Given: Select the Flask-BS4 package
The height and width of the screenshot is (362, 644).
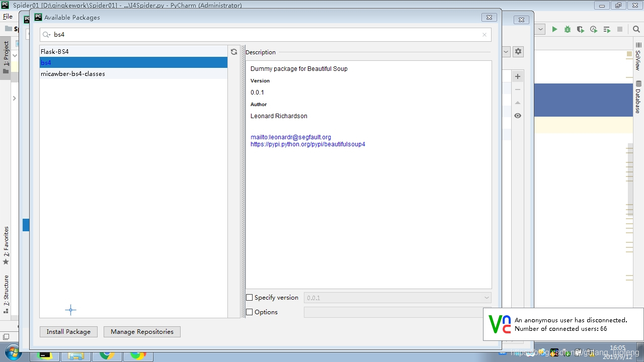Looking at the screenshot, I should (133, 52).
